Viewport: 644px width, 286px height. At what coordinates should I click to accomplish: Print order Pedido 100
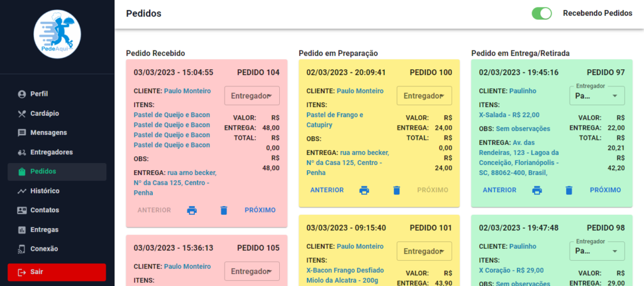364,190
